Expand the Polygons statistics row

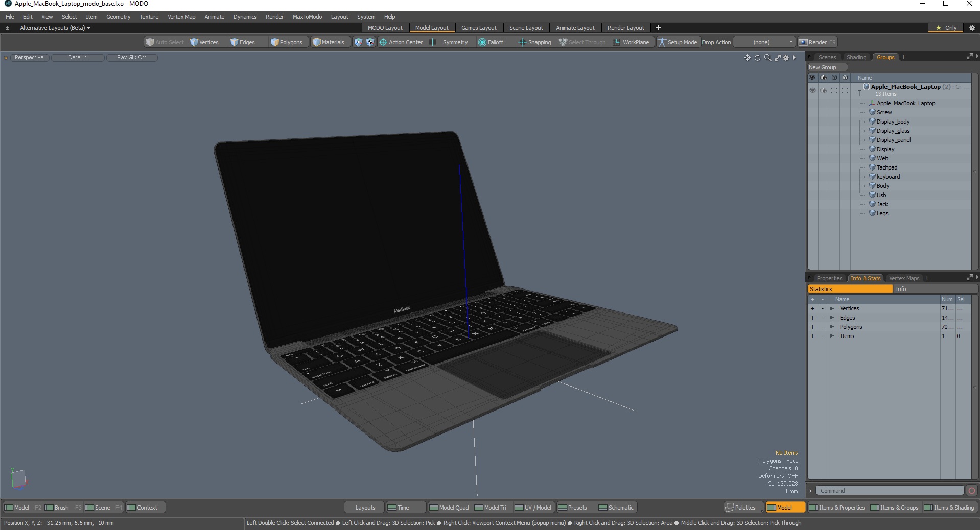(x=832, y=327)
